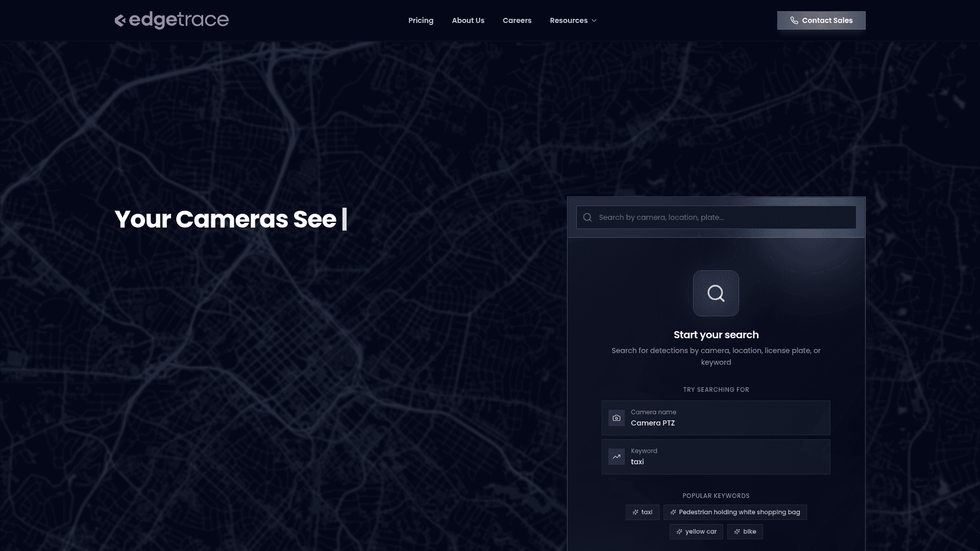Click the Your Cameras See headline

(x=225, y=219)
